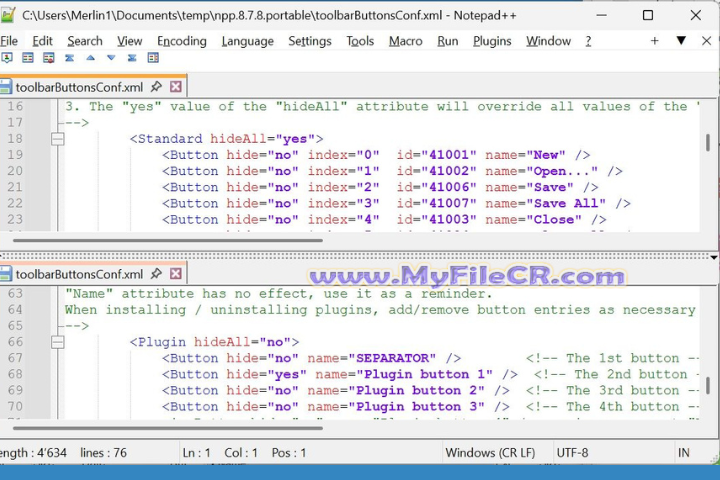720x480 pixels.
Task: Pin the toolbarButtonsConf.xml tab in the bottom view
Action: (156, 274)
